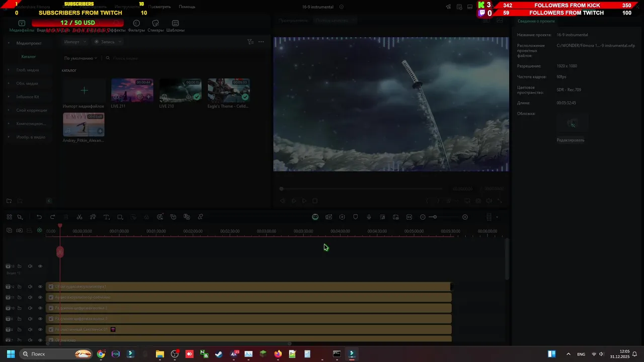Open the Импорт dropdown
This screenshot has height=362, width=644.
(74, 42)
